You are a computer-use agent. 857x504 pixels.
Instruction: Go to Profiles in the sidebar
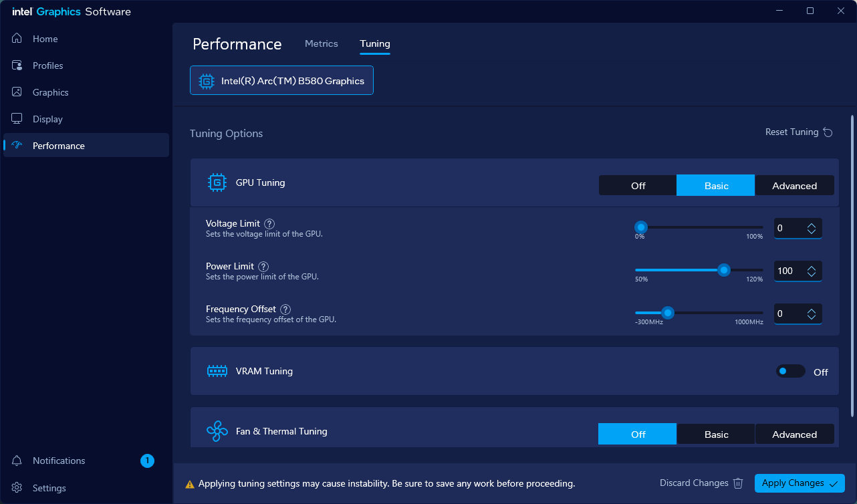86,66
